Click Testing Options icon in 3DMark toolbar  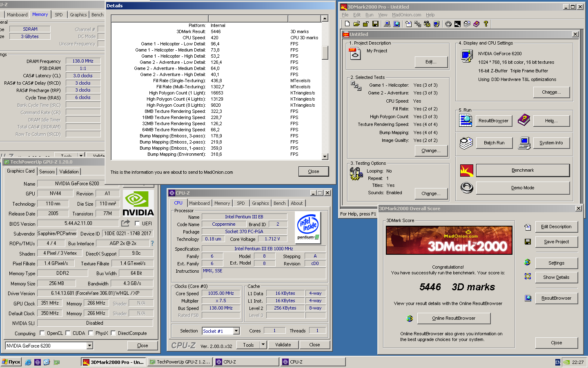pyautogui.click(x=427, y=24)
